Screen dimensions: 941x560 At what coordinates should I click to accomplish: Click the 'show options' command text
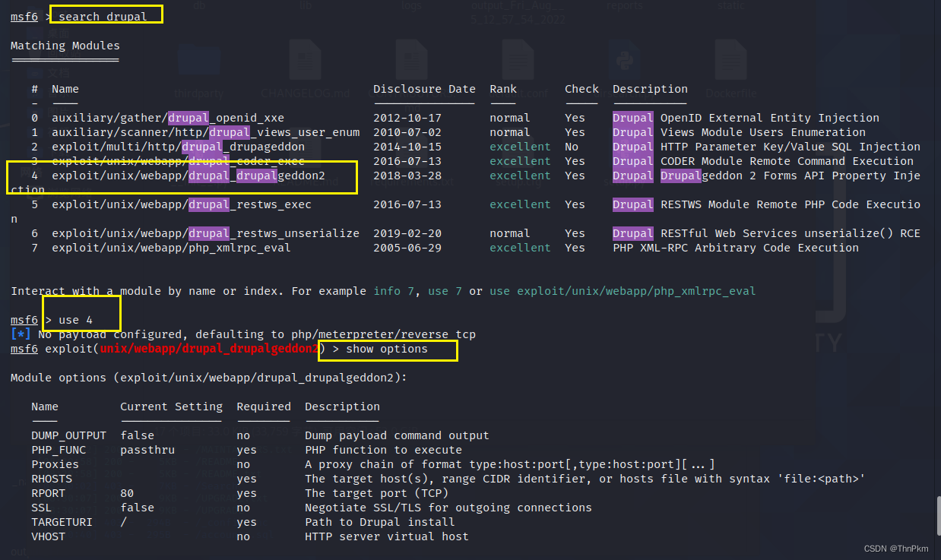pos(387,349)
